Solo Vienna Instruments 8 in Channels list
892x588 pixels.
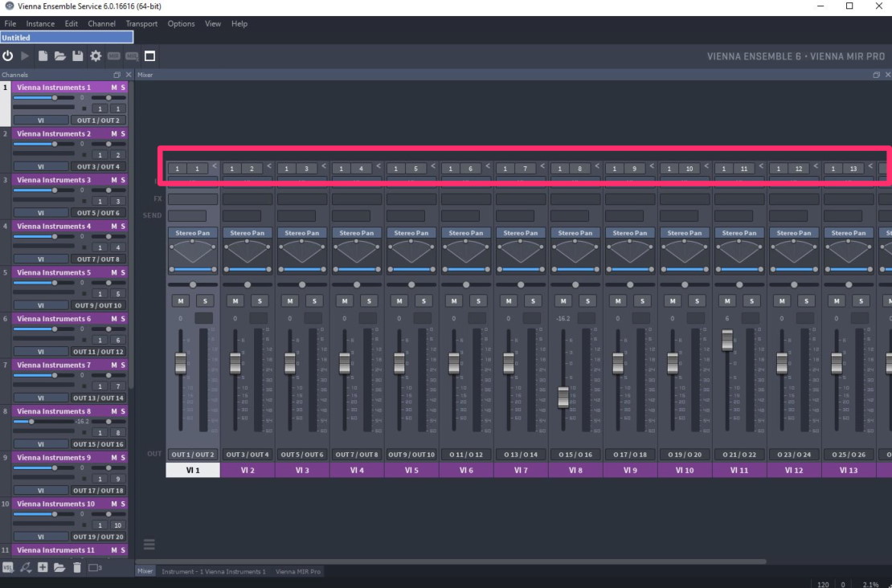(123, 411)
